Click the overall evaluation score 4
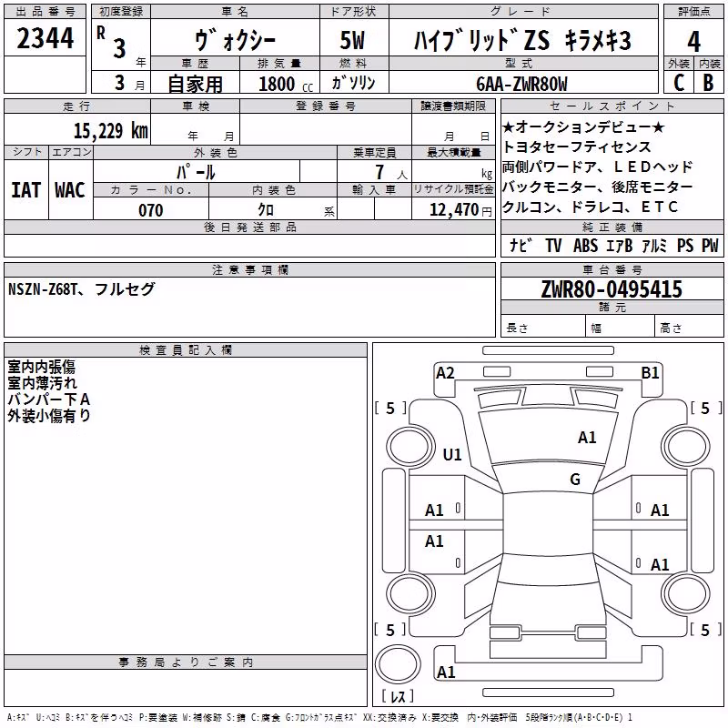This screenshot has height=728, width=728. 693,42
